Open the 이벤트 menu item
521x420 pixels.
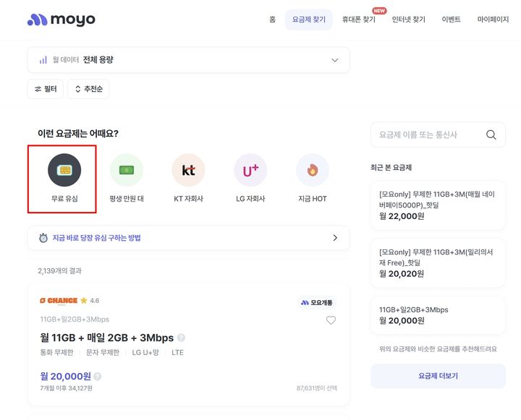coord(451,20)
